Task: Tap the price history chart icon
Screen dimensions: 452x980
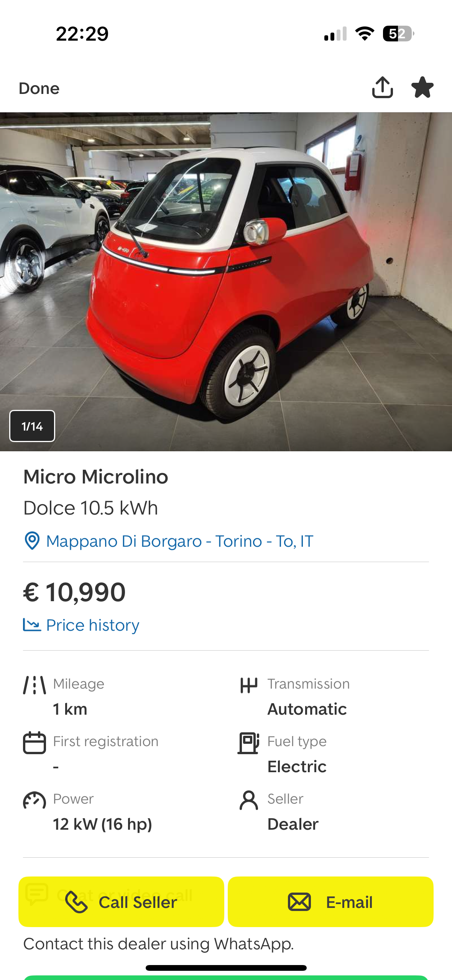Action: [32, 625]
